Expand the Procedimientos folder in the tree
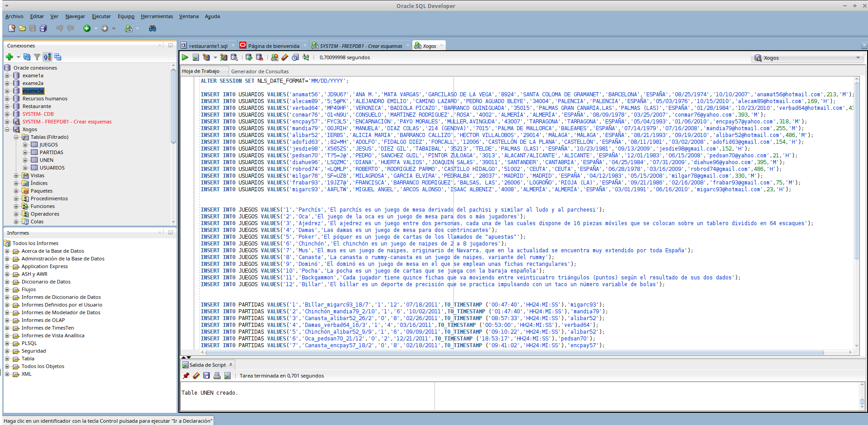The width and height of the screenshot is (868, 425). [16, 198]
